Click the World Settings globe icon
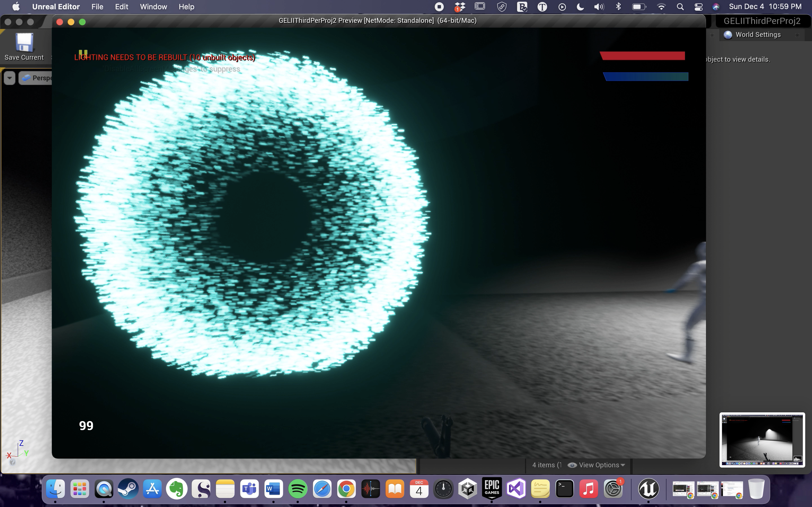Screen dimensions: 812x507 point(728,35)
